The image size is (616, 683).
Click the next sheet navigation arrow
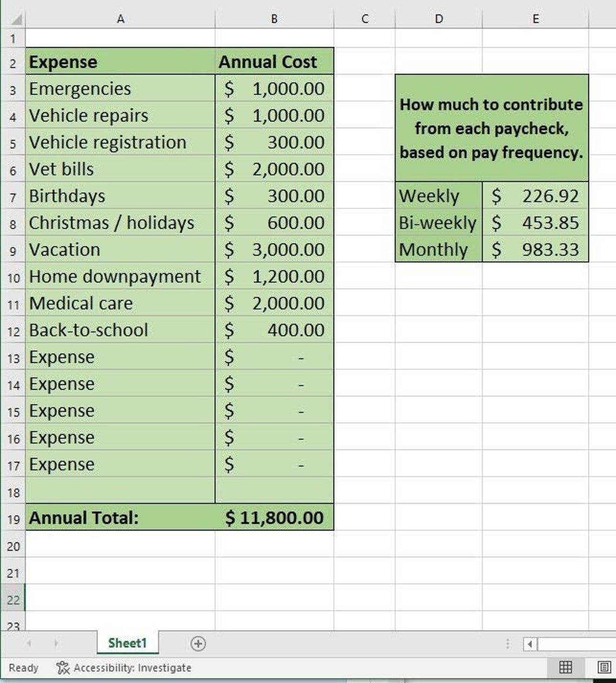[x=57, y=644]
